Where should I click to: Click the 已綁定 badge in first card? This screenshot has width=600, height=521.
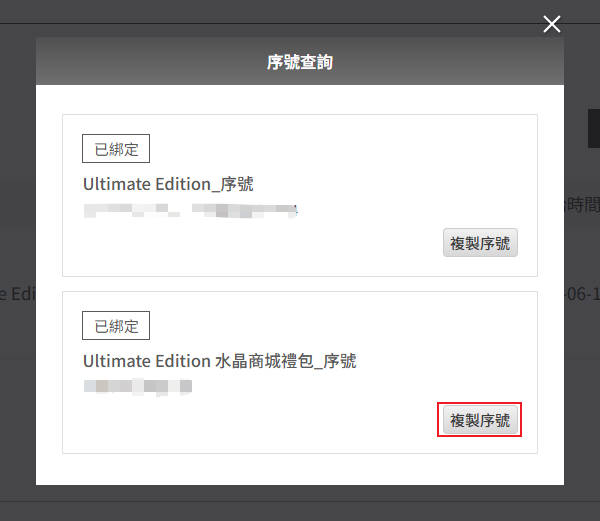(115, 150)
